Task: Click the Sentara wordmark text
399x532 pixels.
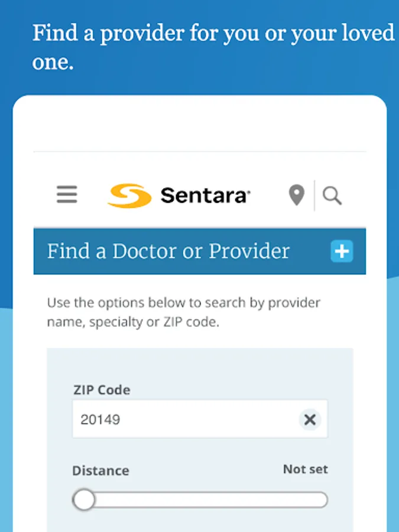Action: point(205,196)
